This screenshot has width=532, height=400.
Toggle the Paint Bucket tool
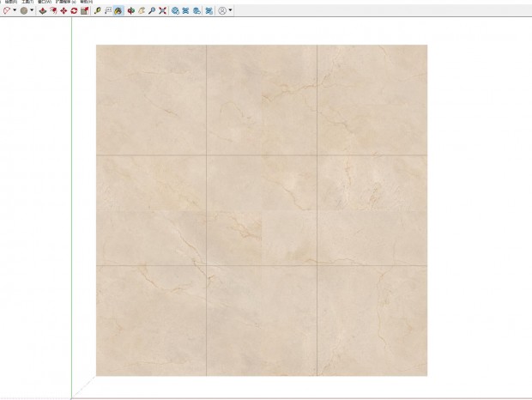118,11
